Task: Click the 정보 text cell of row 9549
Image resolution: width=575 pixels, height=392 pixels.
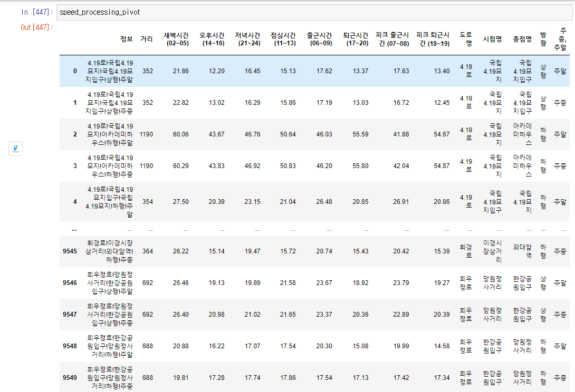Action: pos(110,377)
